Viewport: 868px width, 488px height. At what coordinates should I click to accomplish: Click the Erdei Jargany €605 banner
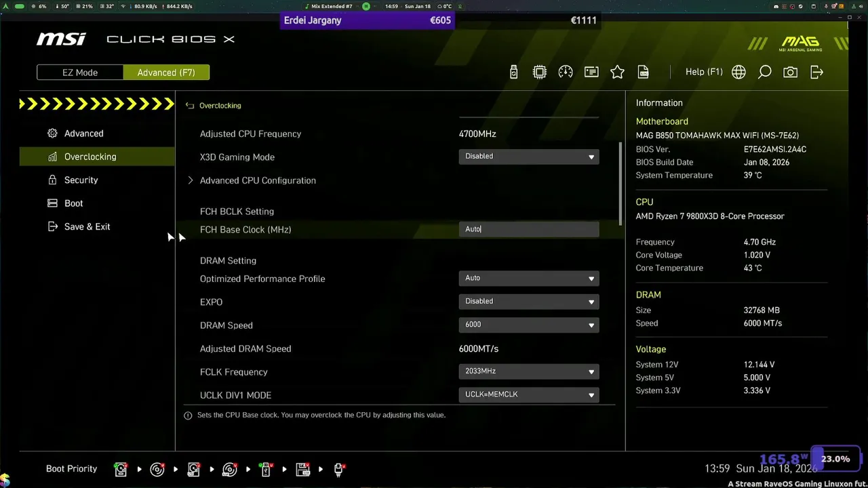368,20
